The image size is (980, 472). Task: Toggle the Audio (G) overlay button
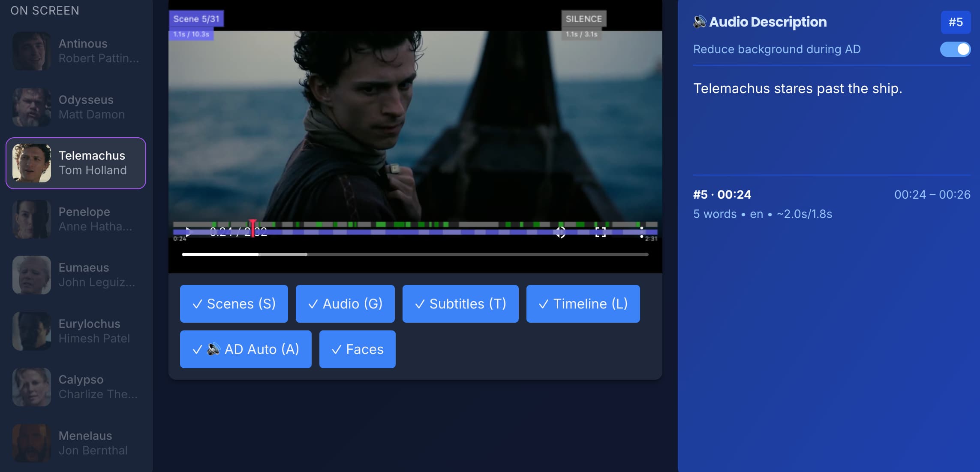click(x=345, y=304)
